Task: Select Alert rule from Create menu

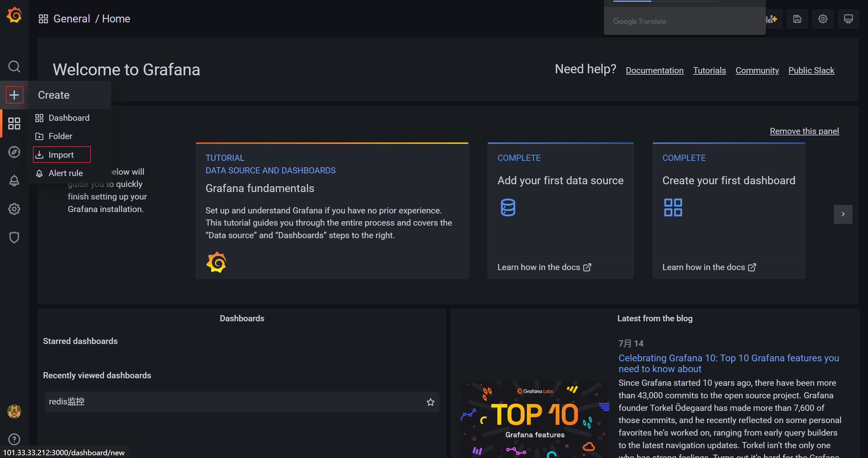Action: [x=65, y=173]
